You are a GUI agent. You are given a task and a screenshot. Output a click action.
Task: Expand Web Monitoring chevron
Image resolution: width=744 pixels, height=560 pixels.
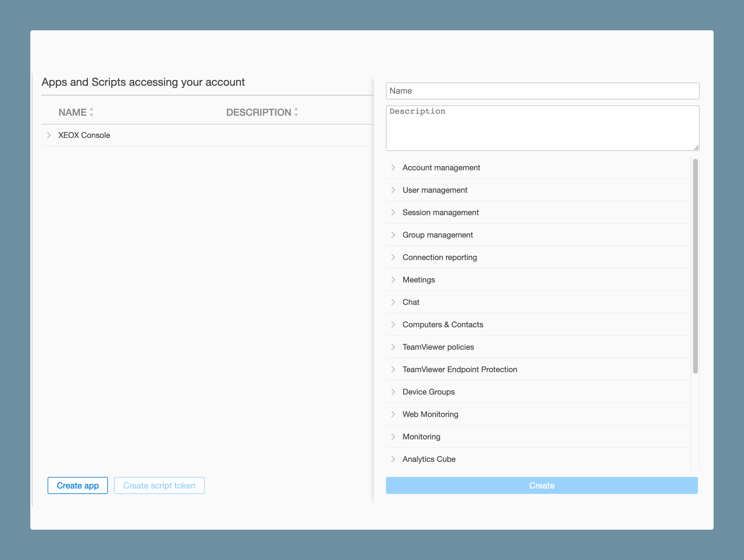click(x=393, y=414)
